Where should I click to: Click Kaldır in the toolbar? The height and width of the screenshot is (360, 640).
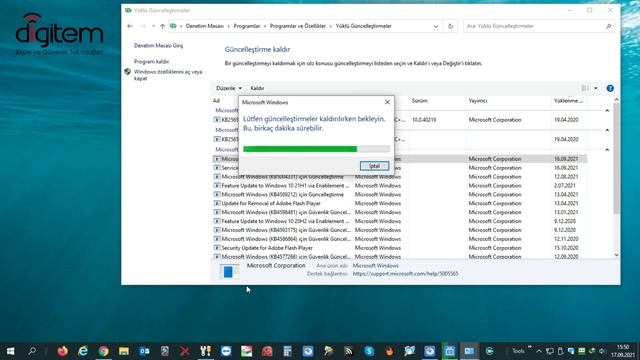click(x=257, y=88)
